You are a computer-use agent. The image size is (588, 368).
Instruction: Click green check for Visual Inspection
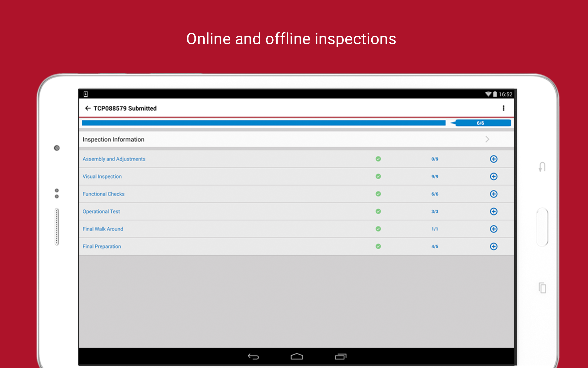[378, 176]
